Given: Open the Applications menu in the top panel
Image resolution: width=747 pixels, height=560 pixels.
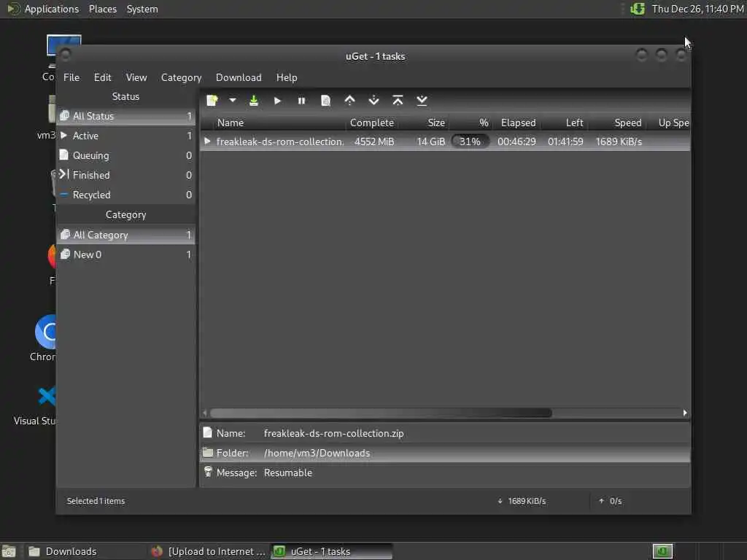Looking at the screenshot, I should [x=43, y=9].
